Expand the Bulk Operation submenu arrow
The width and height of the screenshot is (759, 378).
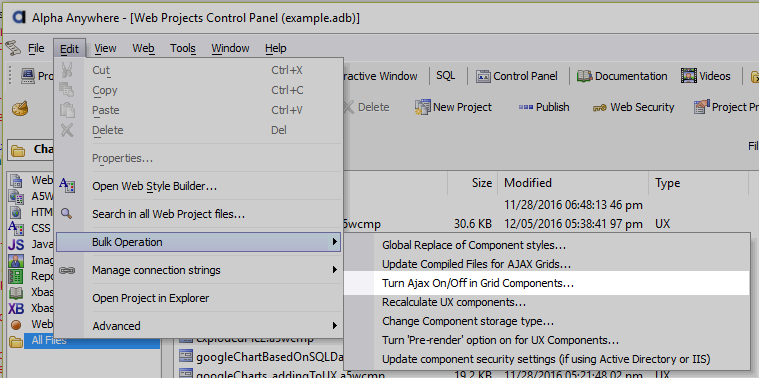coord(334,242)
